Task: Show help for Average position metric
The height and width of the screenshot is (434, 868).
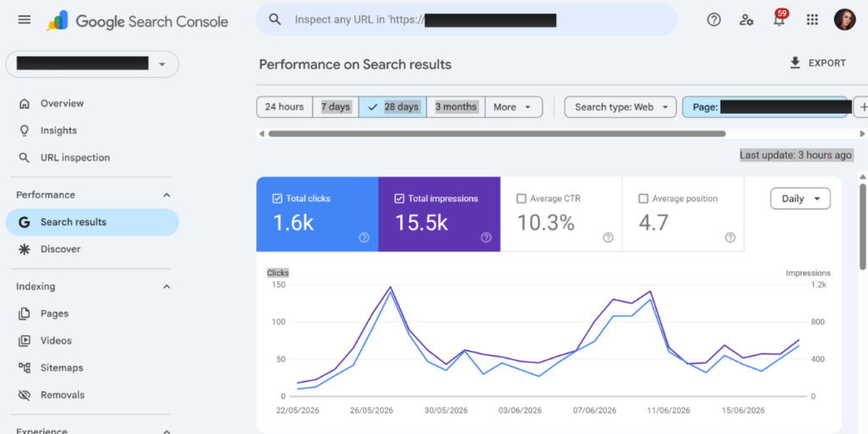Action: (730, 237)
